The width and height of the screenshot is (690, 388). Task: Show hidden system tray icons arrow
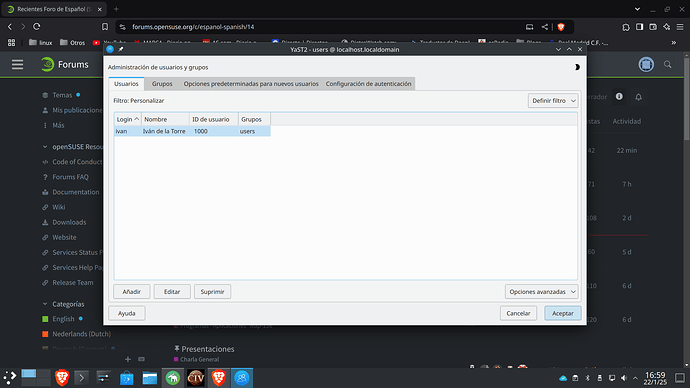(x=635, y=378)
